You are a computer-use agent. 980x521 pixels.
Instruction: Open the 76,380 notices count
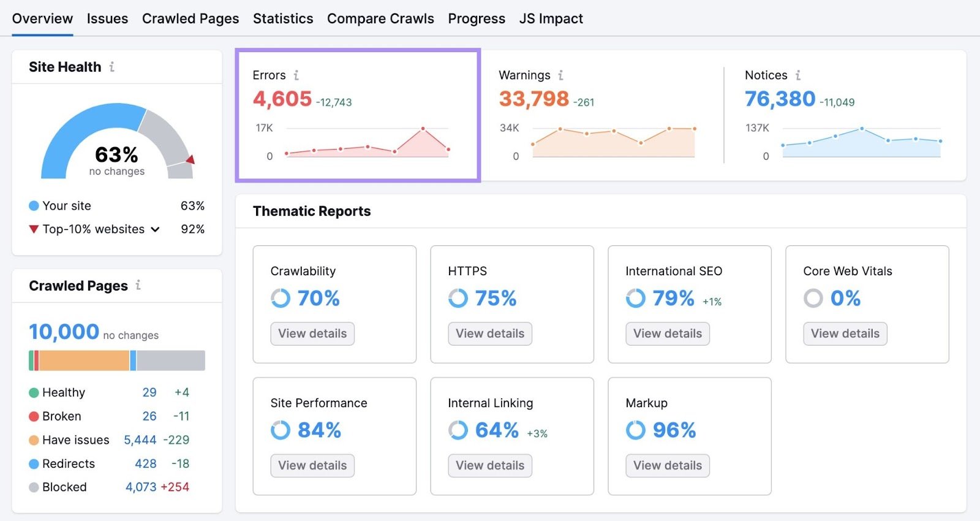(780, 99)
